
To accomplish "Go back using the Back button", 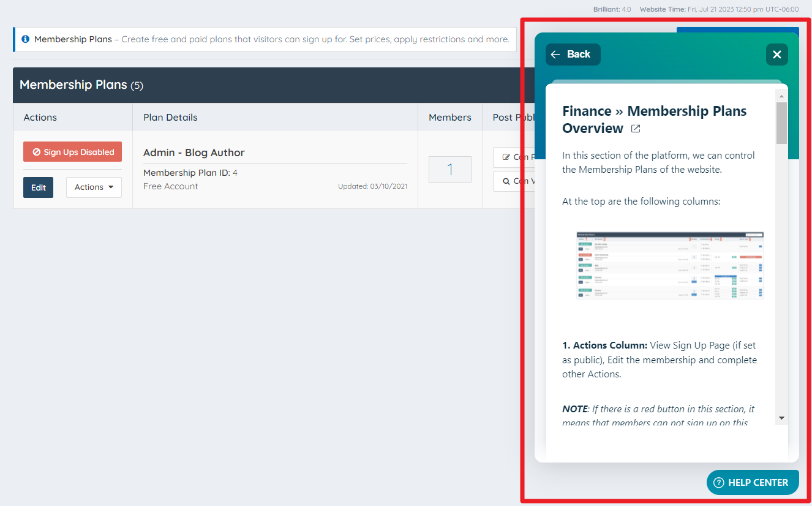I will (x=573, y=55).
